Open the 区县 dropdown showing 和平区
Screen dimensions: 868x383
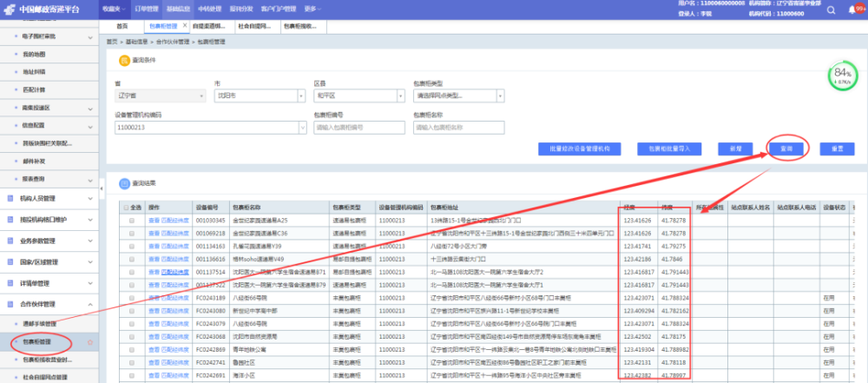(x=358, y=96)
